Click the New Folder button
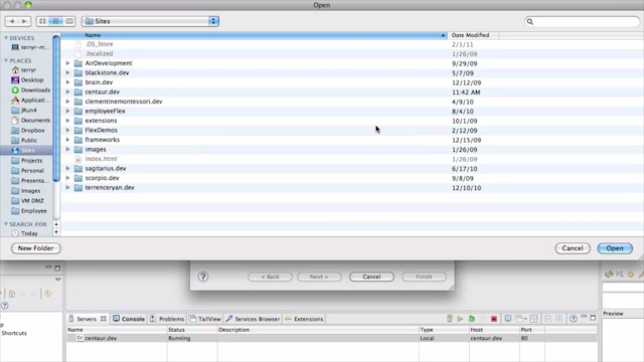Viewport: 644px width, 362px height. pos(36,248)
